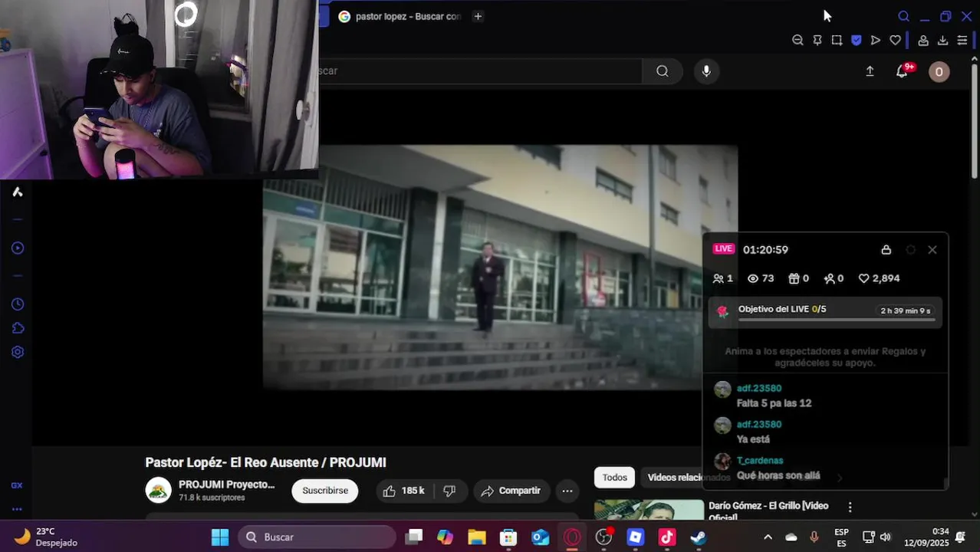
Task: Open Steam from the taskbar
Action: (x=699, y=537)
